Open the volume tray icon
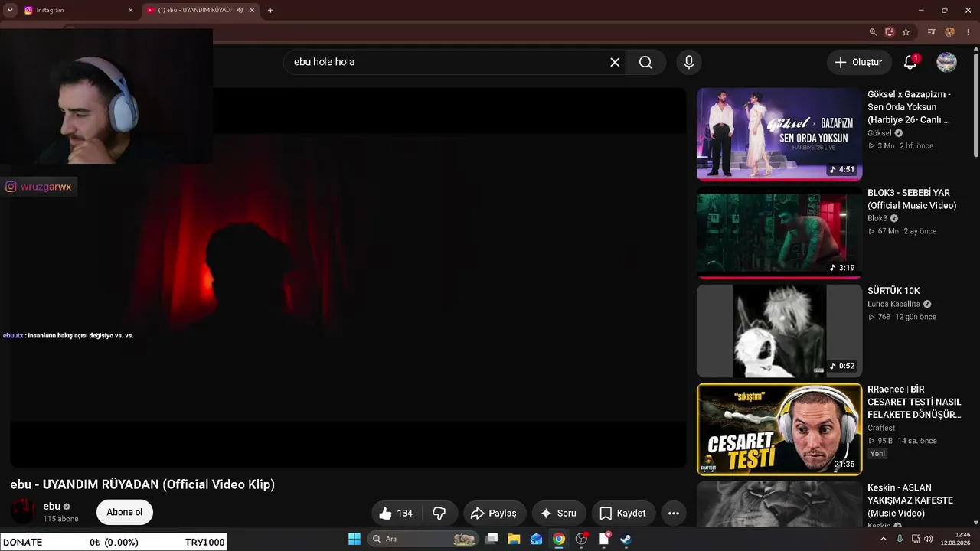 click(x=929, y=539)
